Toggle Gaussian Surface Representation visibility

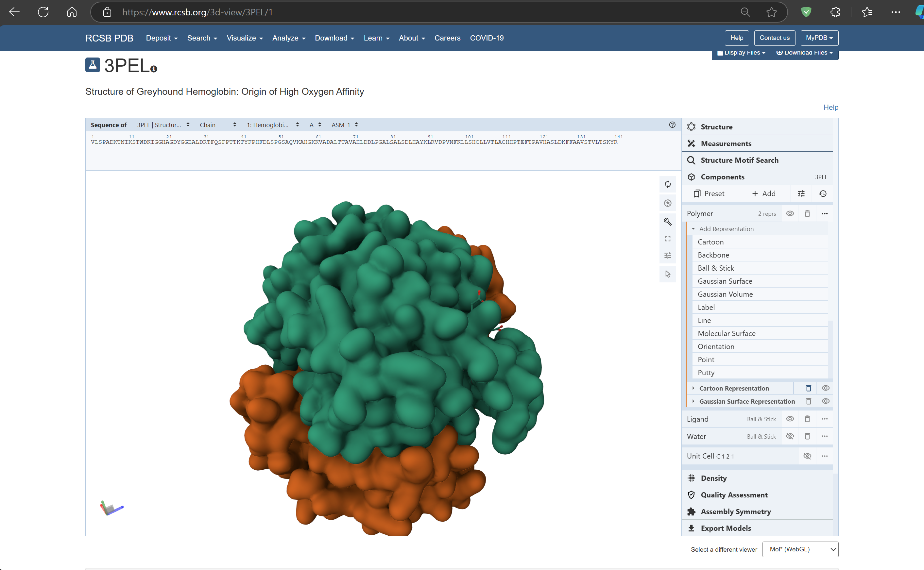826,401
